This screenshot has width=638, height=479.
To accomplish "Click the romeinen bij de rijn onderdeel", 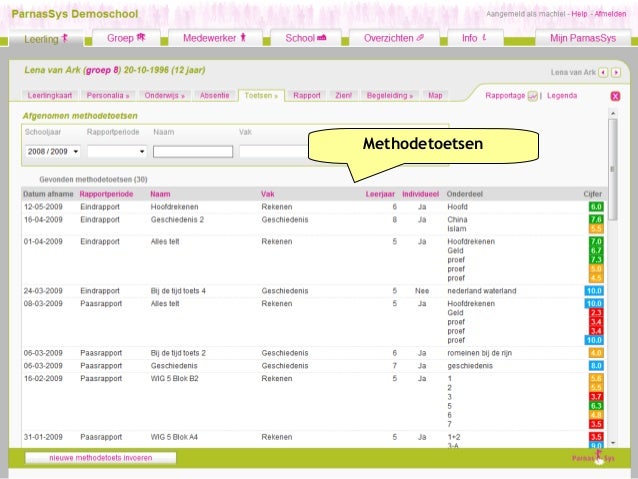I will coord(480,353).
